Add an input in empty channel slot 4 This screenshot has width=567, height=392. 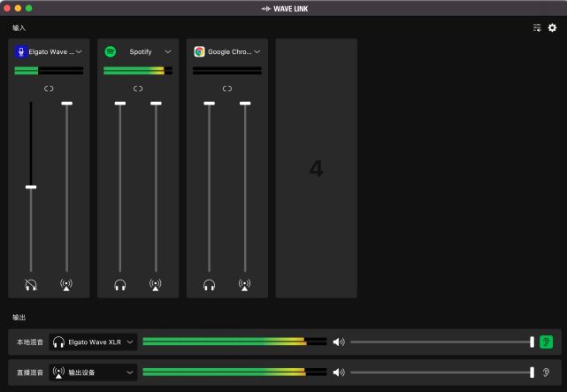tap(317, 168)
